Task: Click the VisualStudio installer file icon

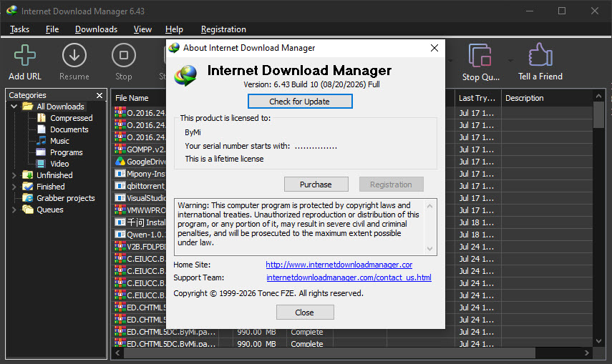Action: (x=120, y=198)
